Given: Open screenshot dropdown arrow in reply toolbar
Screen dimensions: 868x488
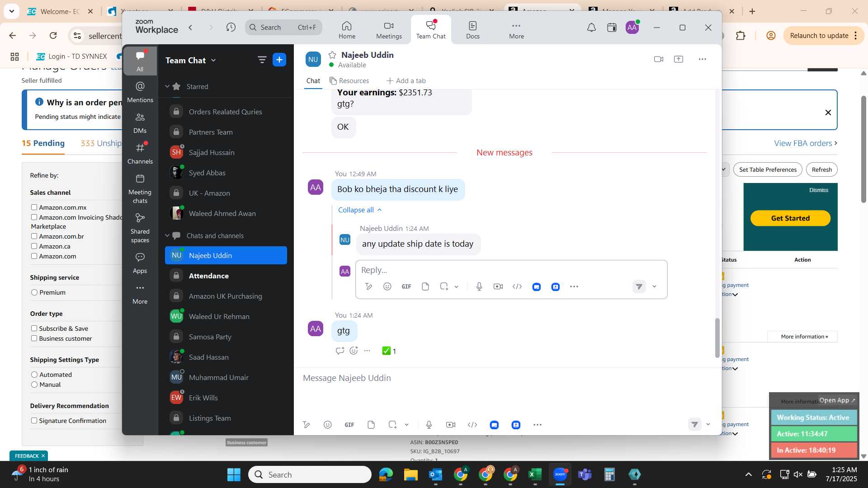Looking at the screenshot, I should pos(456,286).
